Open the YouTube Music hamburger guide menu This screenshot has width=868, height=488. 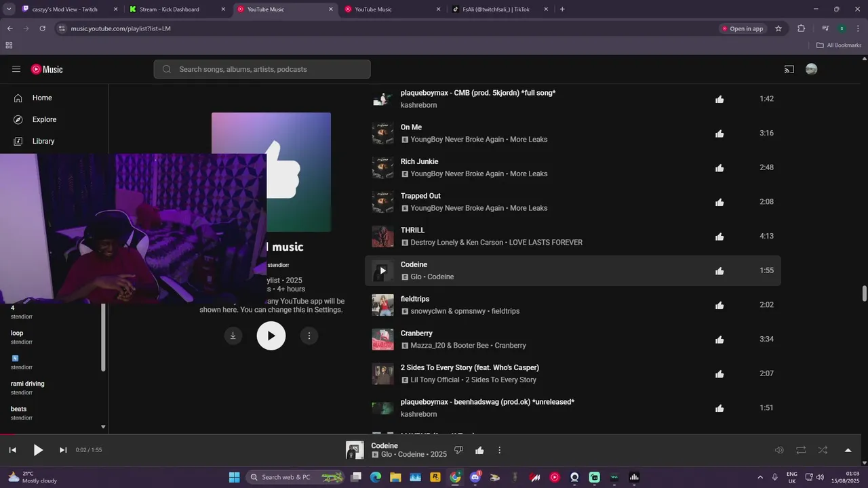[x=16, y=69]
